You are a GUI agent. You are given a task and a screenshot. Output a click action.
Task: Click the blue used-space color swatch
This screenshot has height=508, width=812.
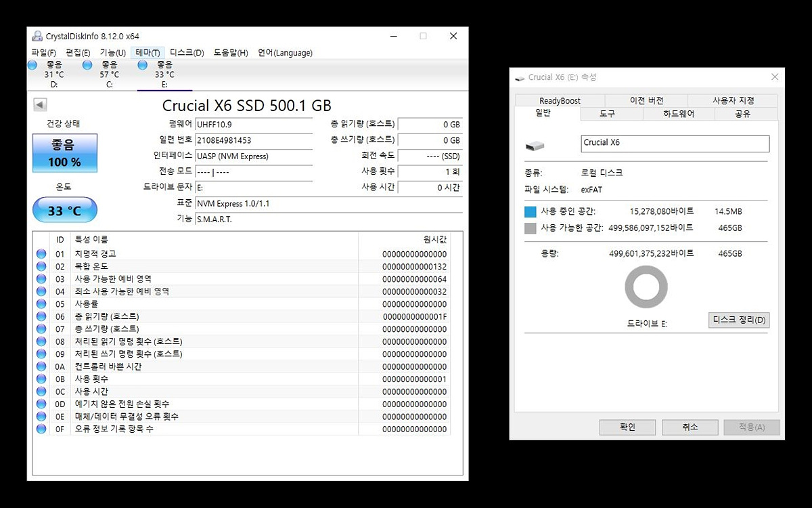pyautogui.click(x=531, y=212)
